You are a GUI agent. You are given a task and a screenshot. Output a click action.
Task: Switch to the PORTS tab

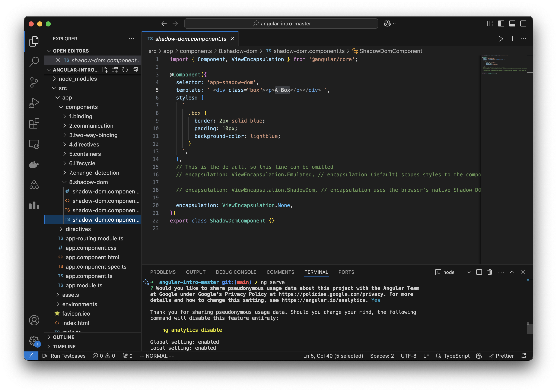(346, 272)
